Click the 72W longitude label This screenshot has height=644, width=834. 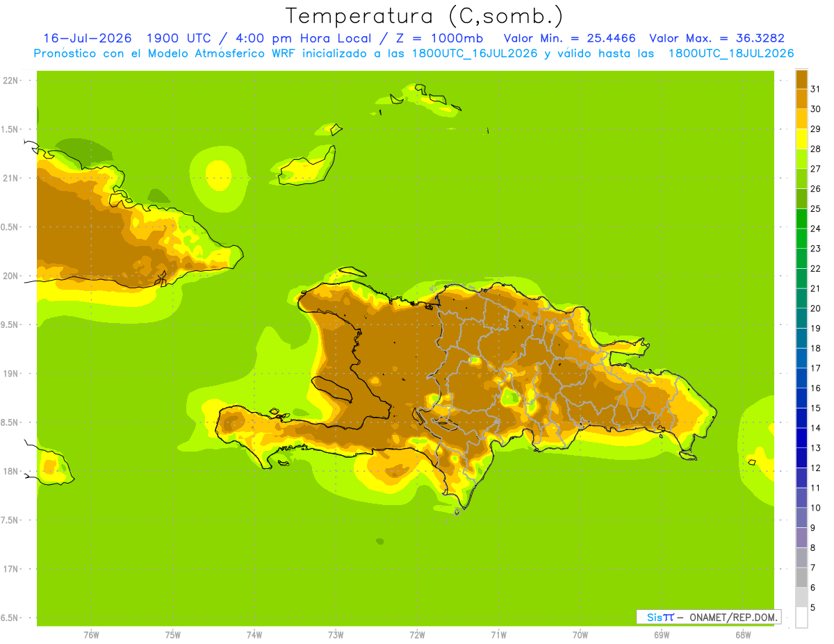tap(417, 635)
